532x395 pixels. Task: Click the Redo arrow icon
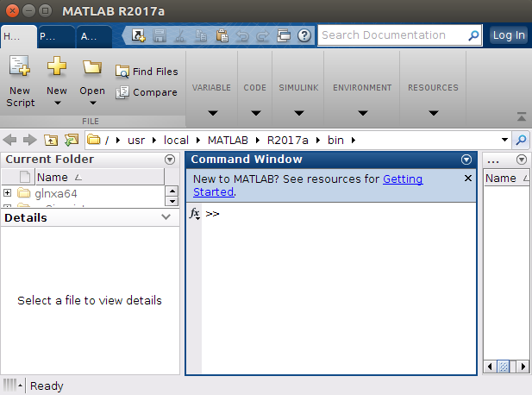[x=263, y=35]
